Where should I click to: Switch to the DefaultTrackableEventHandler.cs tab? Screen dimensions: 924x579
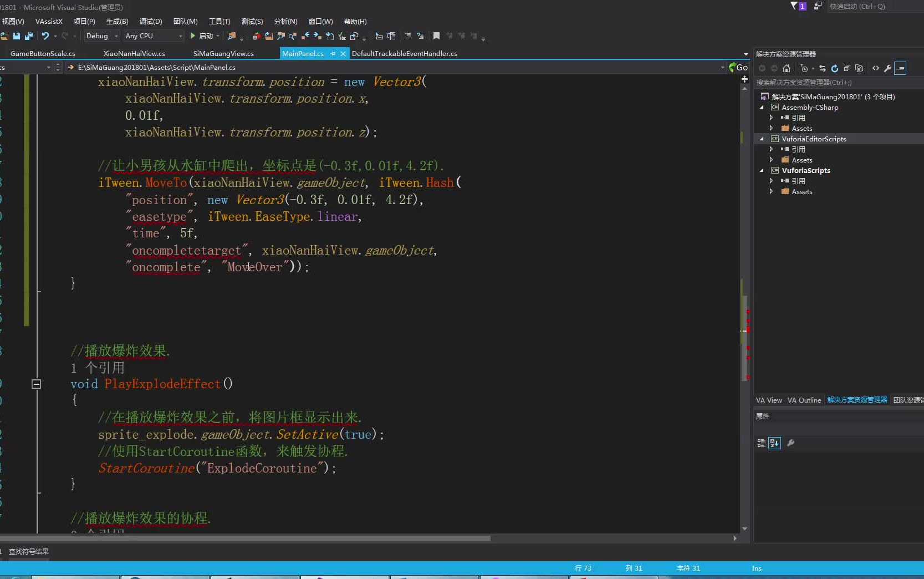(405, 54)
